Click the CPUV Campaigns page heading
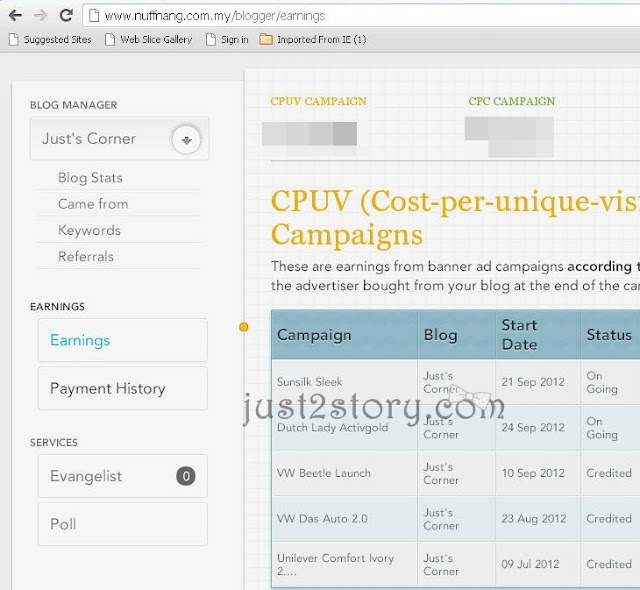640x590 pixels. click(455, 218)
